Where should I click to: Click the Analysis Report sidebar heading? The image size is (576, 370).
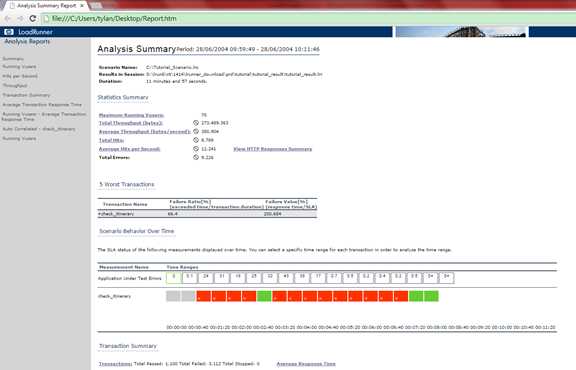click(x=27, y=42)
